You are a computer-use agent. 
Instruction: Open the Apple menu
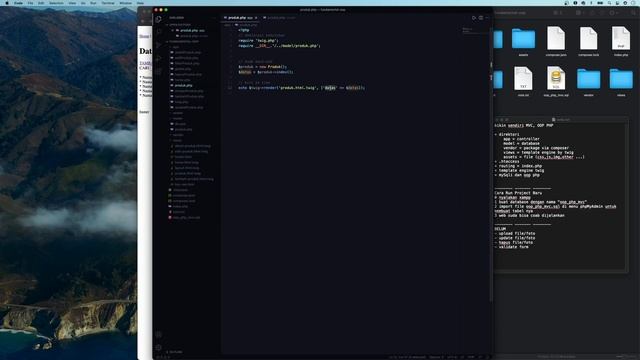7,3
